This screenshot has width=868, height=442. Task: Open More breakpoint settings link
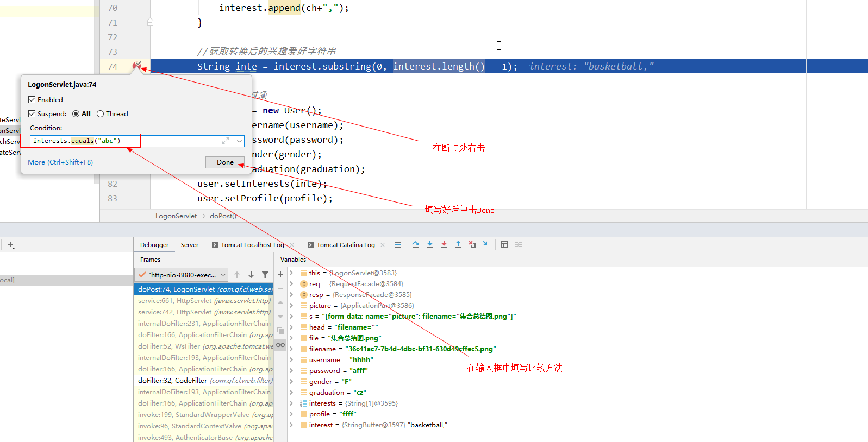pyautogui.click(x=60, y=162)
